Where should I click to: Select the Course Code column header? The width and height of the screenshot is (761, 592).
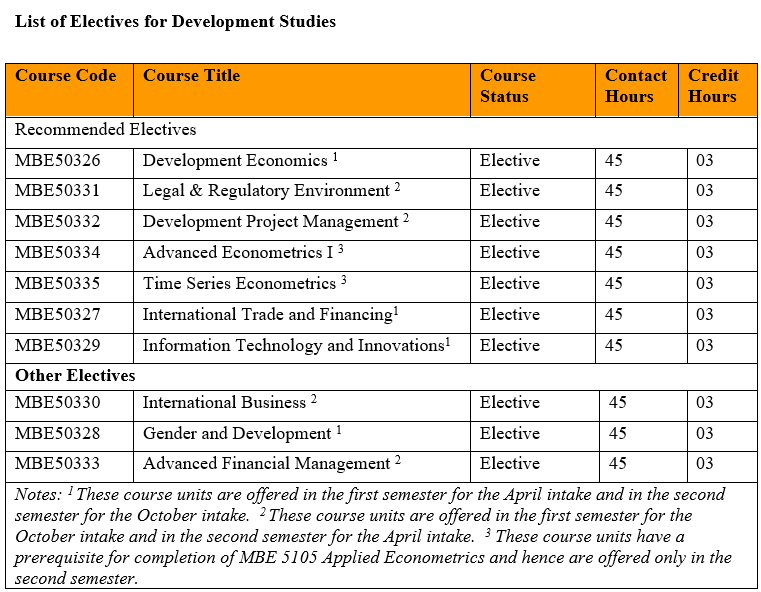coord(66,76)
